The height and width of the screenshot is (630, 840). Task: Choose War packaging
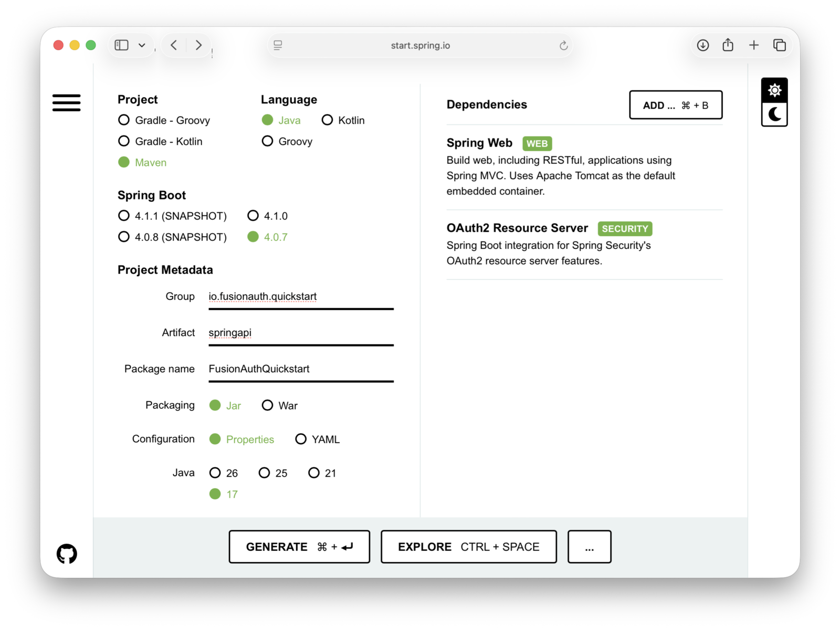(280, 405)
